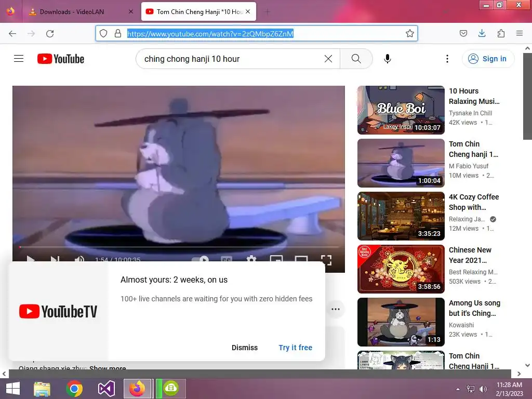Open Firefox downloads panel

pyautogui.click(x=482, y=33)
